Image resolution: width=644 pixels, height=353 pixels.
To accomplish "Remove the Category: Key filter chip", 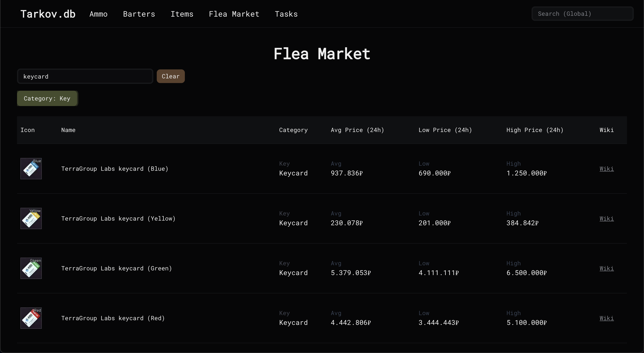I will click(x=47, y=98).
